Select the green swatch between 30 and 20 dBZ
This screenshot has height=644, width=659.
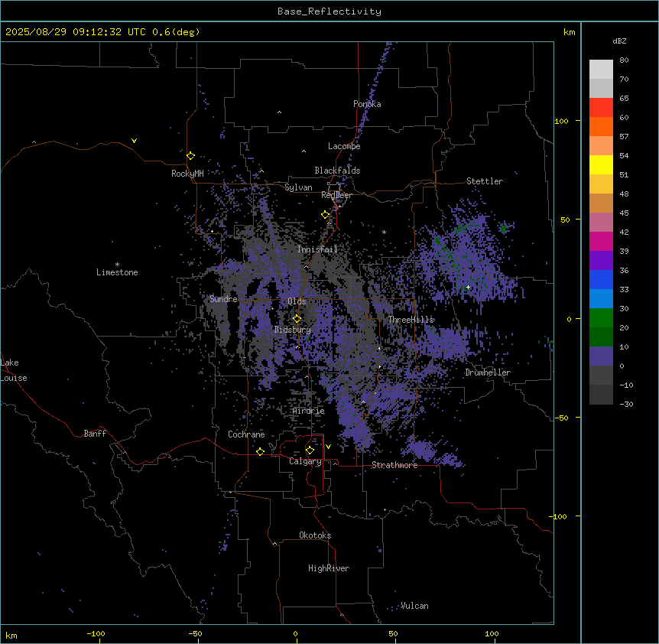point(601,318)
